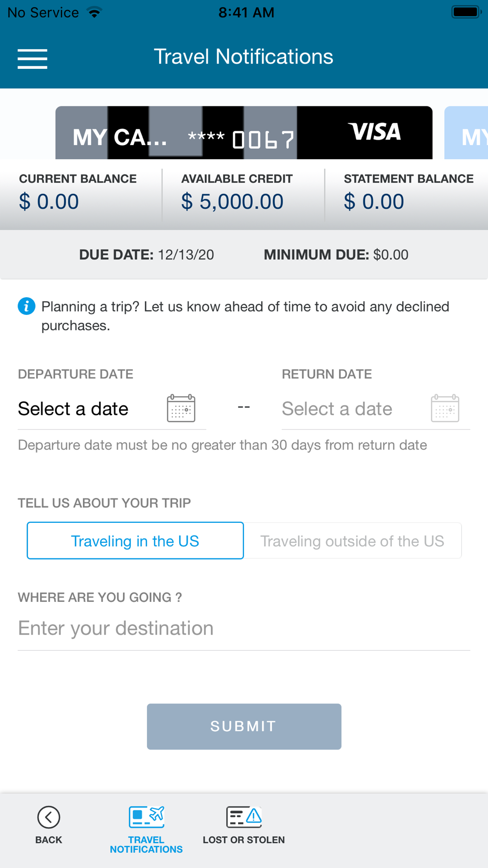Choose Traveling outside of the US
488x868 pixels.
(352, 541)
